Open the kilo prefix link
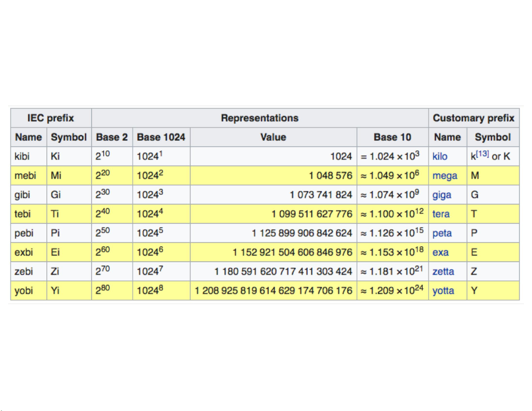 tap(440, 156)
